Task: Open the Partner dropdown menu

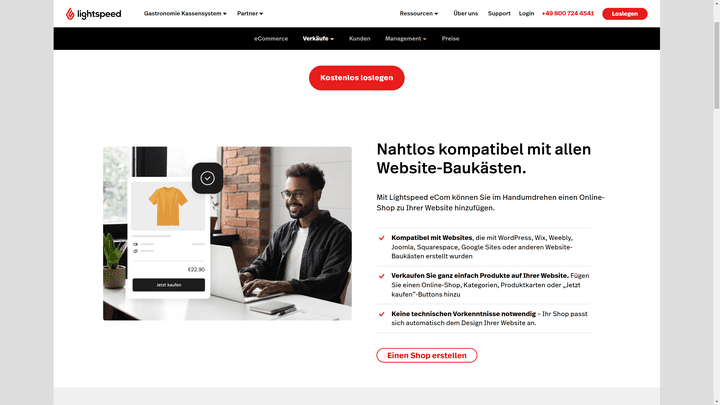Action: pos(250,13)
